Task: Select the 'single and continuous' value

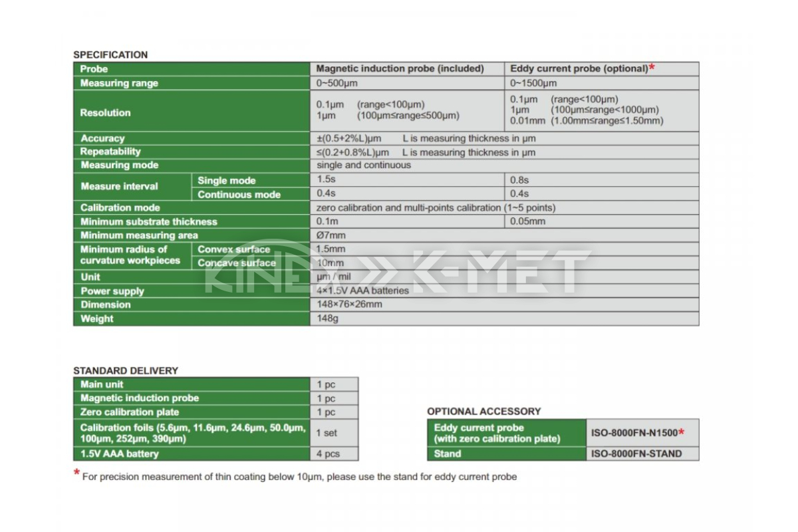Action: (x=364, y=165)
